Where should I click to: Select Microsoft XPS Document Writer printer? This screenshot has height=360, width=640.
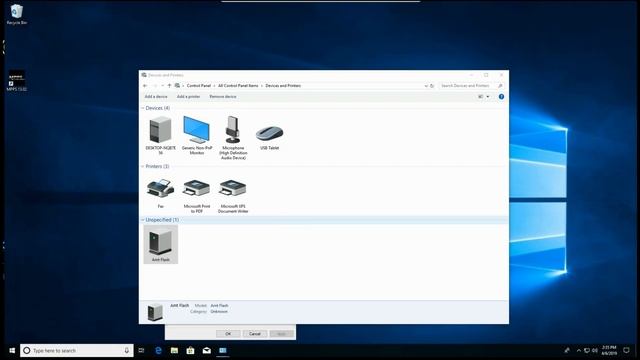[233, 196]
